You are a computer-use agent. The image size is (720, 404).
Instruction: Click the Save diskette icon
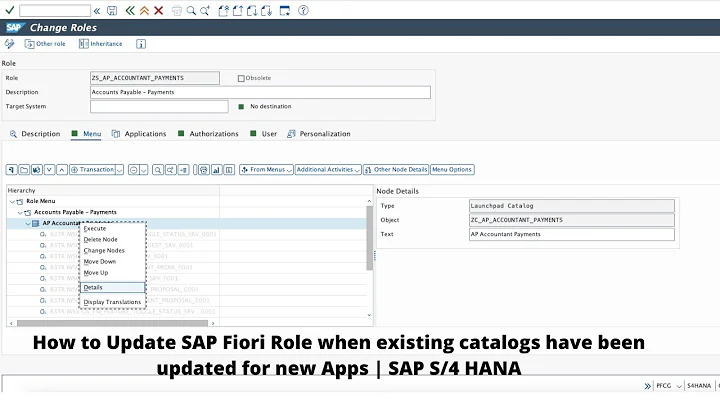click(x=112, y=11)
